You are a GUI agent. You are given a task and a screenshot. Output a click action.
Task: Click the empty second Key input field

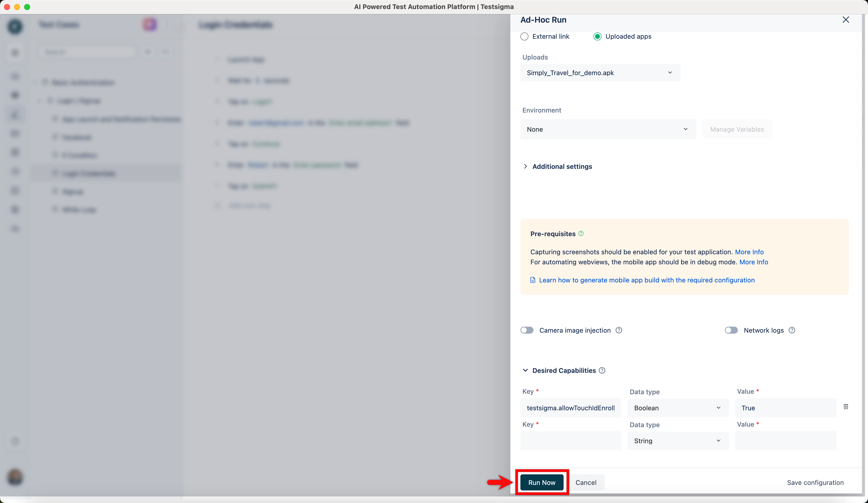[570, 441]
